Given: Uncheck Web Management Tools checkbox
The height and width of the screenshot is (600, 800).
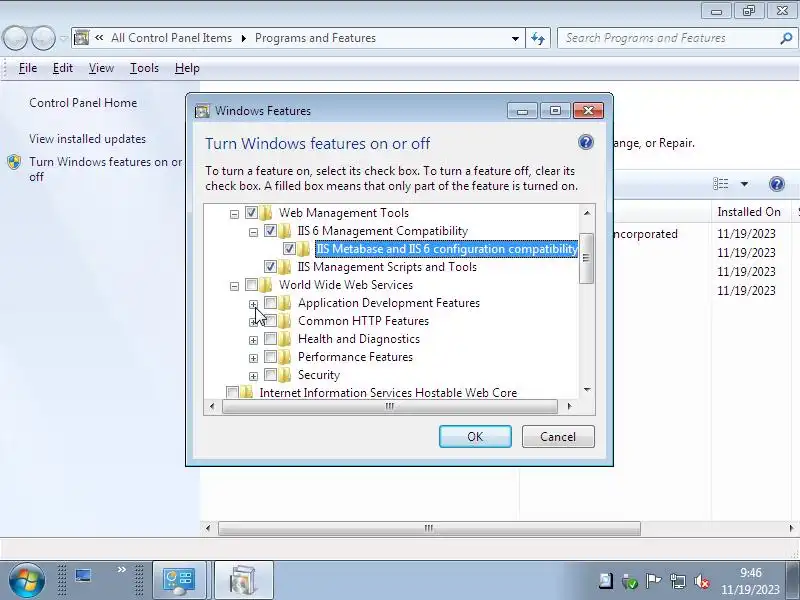Looking at the screenshot, I should coord(251,212).
